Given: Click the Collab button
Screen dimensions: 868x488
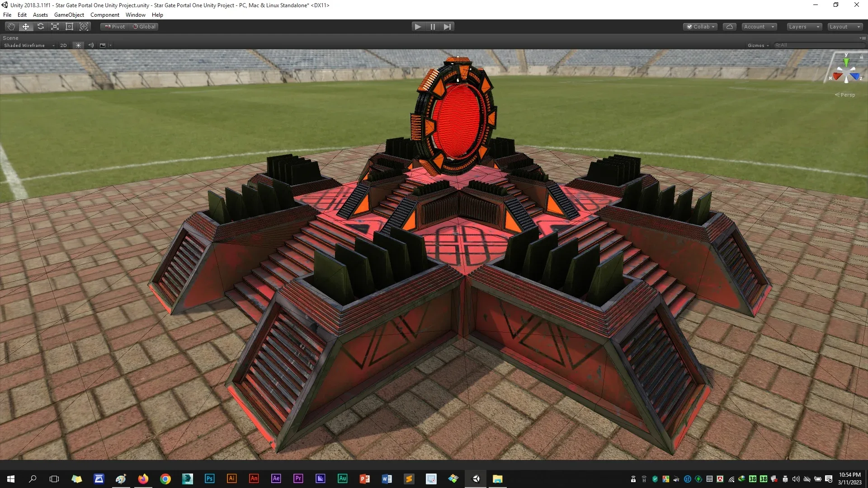Looking at the screenshot, I should click(700, 26).
